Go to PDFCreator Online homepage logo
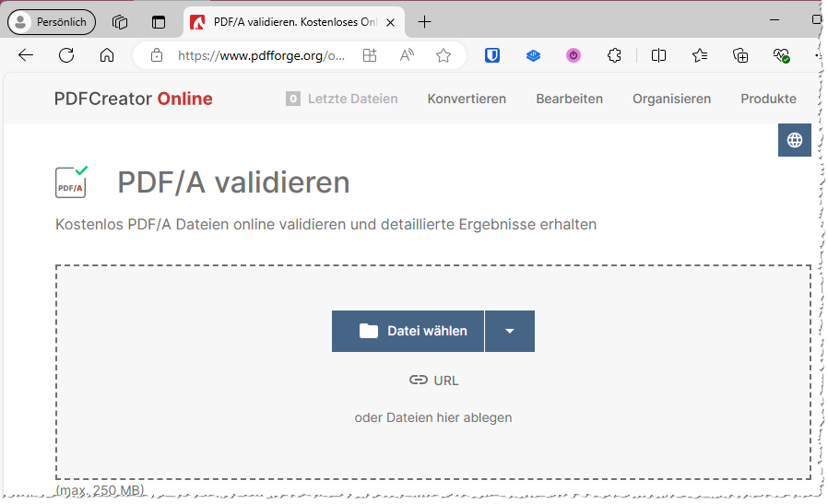Image resolution: width=828 pixels, height=504 pixels. pos(133,99)
